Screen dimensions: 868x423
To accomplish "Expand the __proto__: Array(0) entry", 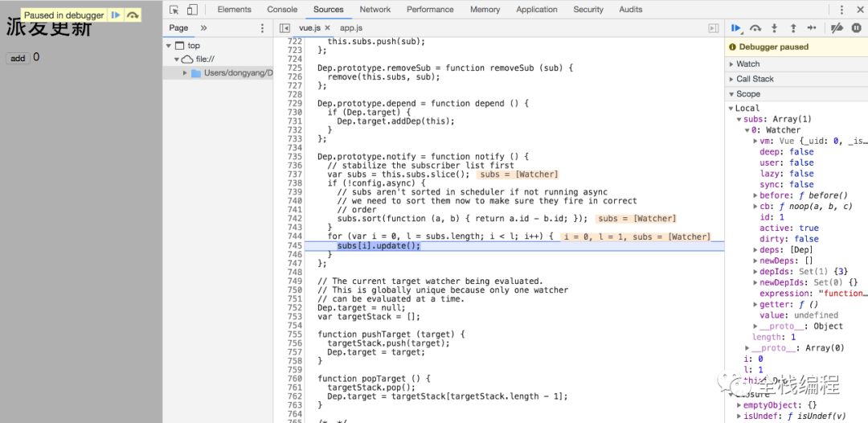I will [x=747, y=348].
